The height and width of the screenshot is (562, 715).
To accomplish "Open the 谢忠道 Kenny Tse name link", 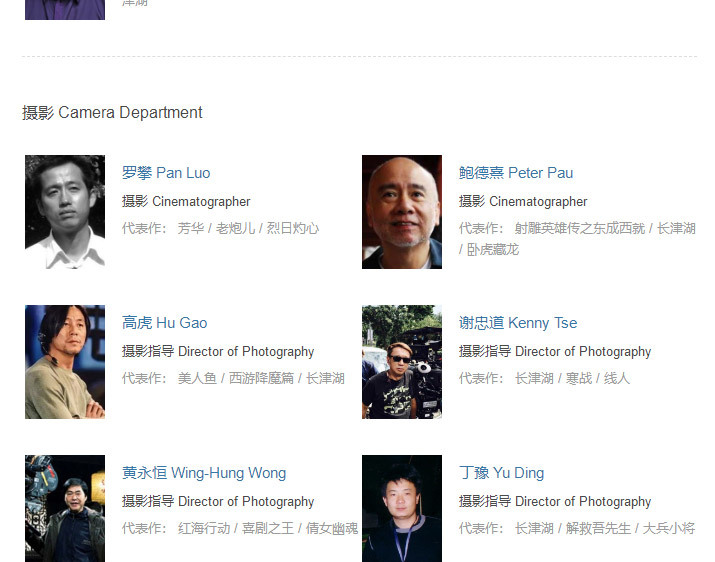I will [517, 323].
